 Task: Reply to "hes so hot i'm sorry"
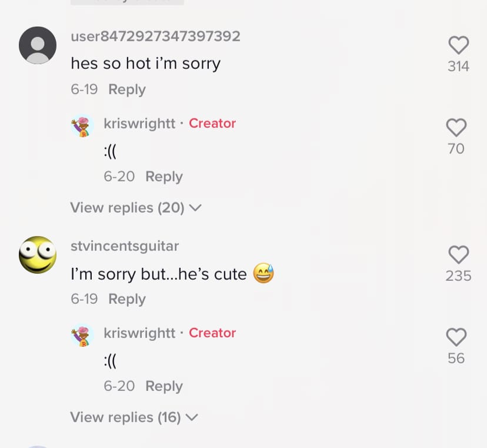(x=127, y=89)
